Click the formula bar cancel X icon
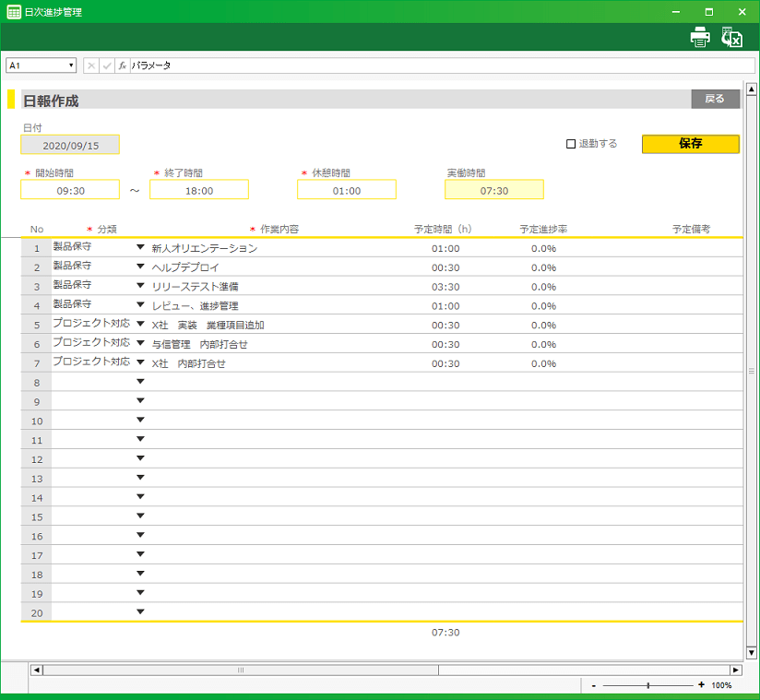This screenshot has width=760, height=700. tap(91, 65)
